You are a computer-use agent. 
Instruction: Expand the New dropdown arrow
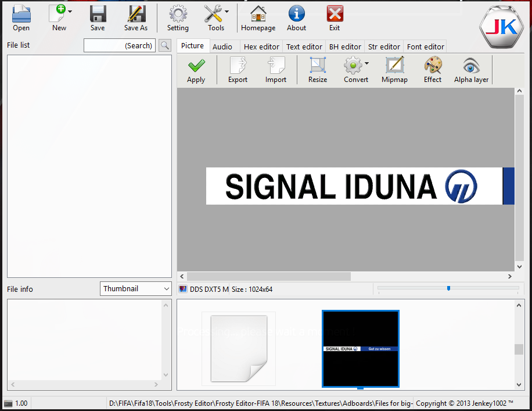tap(70, 12)
